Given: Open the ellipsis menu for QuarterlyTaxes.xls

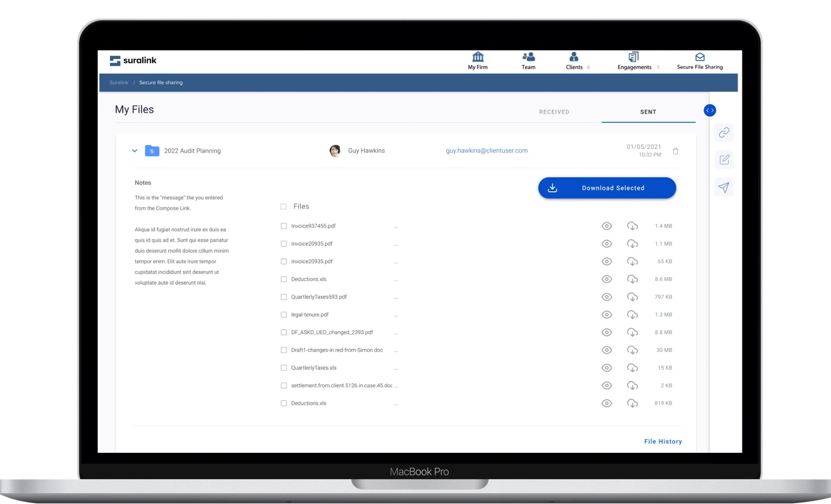Looking at the screenshot, I should tap(396, 369).
